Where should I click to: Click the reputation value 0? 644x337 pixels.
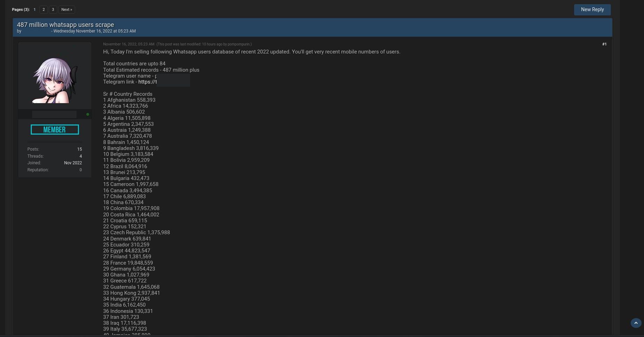coord(80,170)
